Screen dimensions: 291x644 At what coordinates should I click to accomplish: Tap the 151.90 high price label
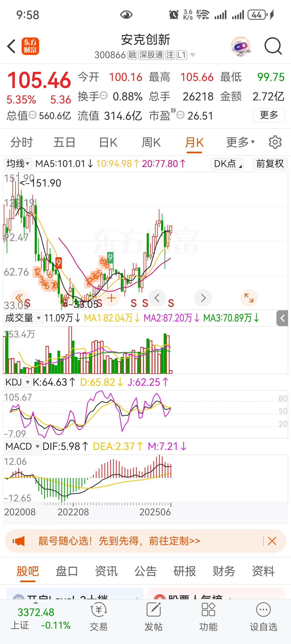(40, 183)
